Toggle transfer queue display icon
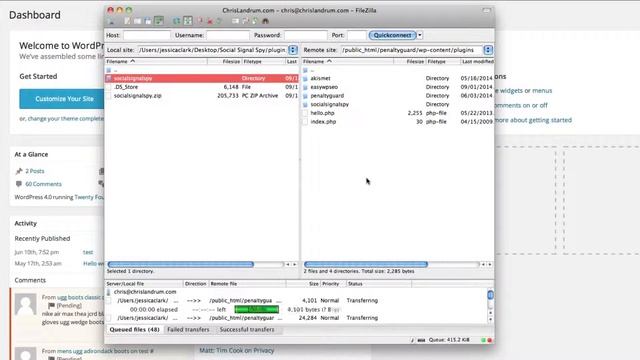640x360 pixels. pos(159,20)
